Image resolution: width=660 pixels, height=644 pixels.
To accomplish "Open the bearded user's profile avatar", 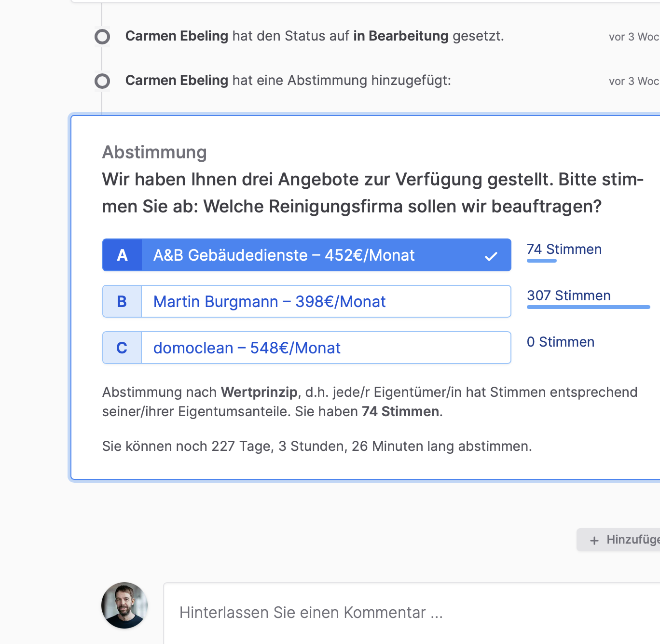I will (x=124, y=605).
